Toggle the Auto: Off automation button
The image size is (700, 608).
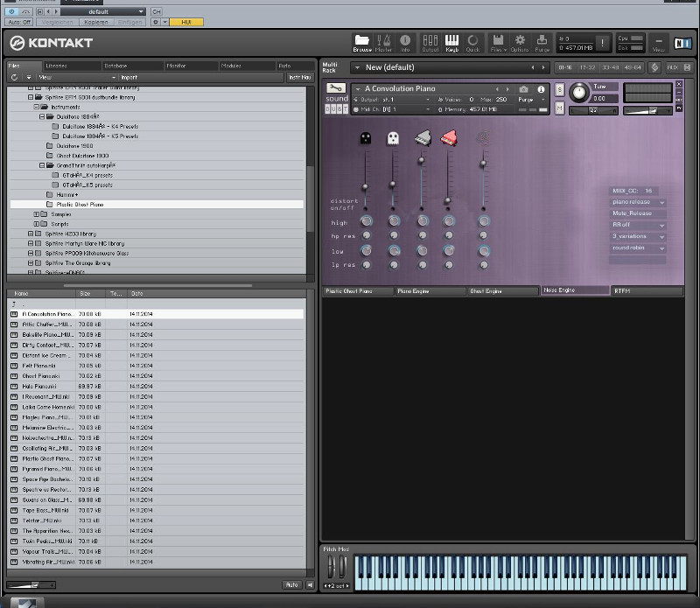(19, 22)
